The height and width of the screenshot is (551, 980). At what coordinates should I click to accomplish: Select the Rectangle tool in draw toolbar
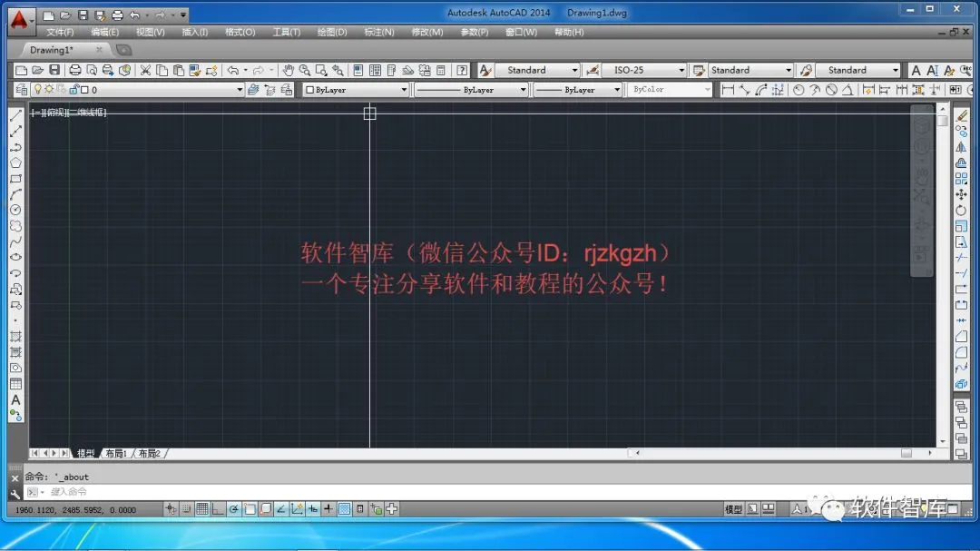coord(15,178)
